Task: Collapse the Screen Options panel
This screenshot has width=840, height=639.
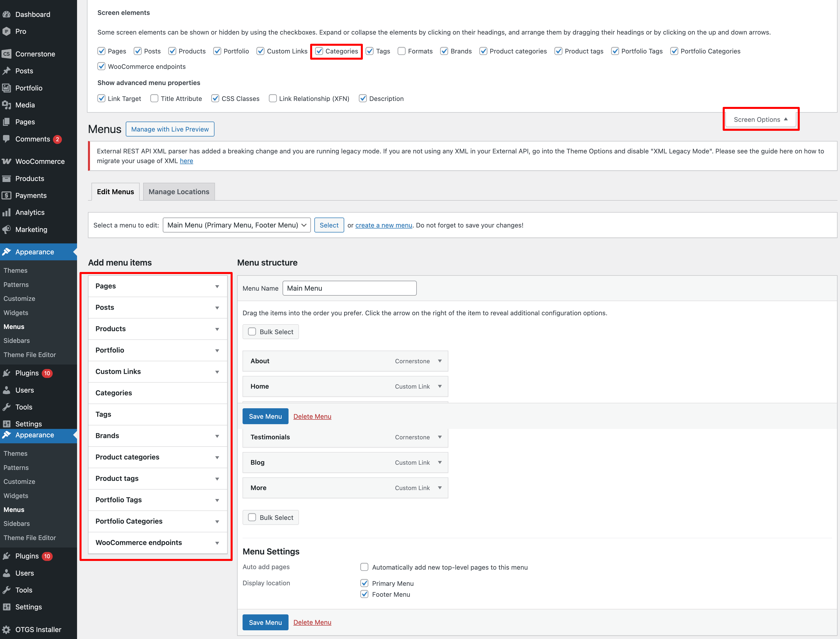Action: tap(760, 119)
